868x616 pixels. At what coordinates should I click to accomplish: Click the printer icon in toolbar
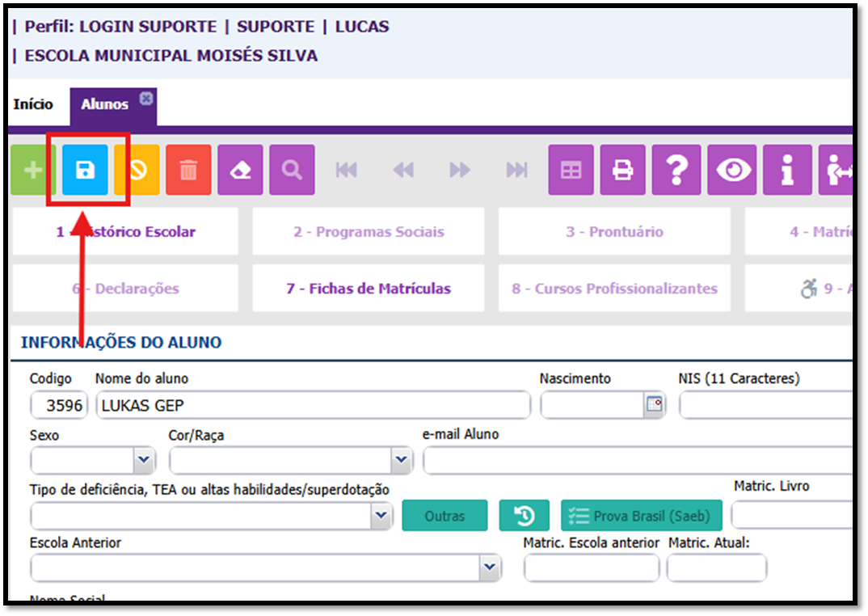622,171
